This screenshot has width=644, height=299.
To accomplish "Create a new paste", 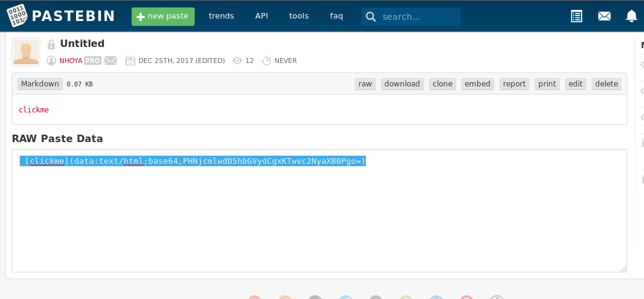I will (163, 17).
